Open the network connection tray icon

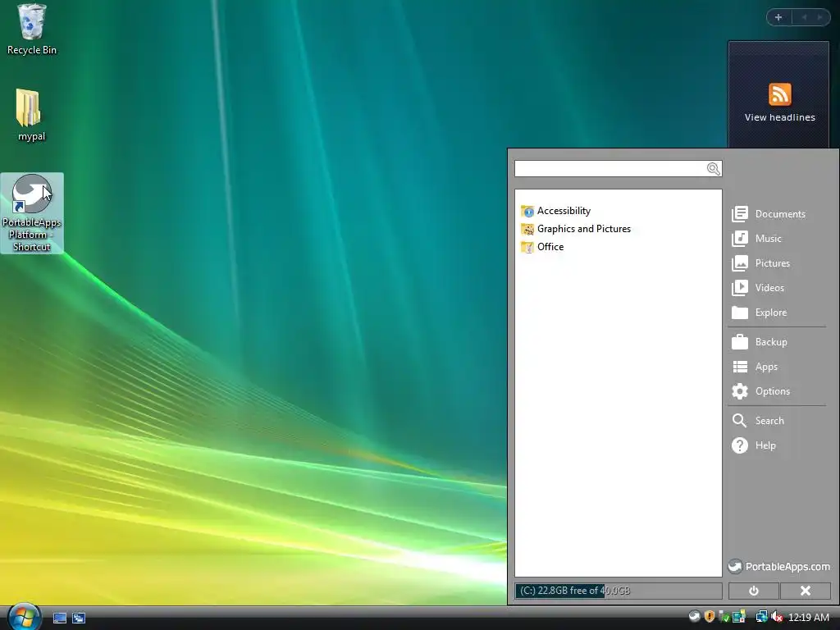[x=761, y=617]
